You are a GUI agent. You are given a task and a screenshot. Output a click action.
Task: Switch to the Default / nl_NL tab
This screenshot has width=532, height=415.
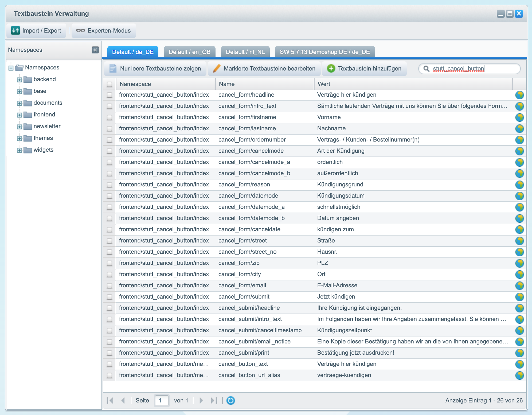245,52
